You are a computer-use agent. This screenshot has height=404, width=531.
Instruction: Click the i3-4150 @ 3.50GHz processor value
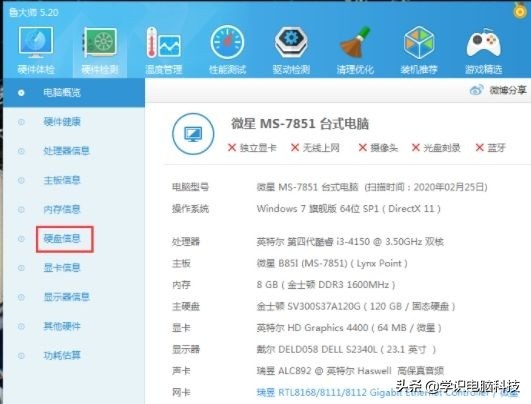350,241
